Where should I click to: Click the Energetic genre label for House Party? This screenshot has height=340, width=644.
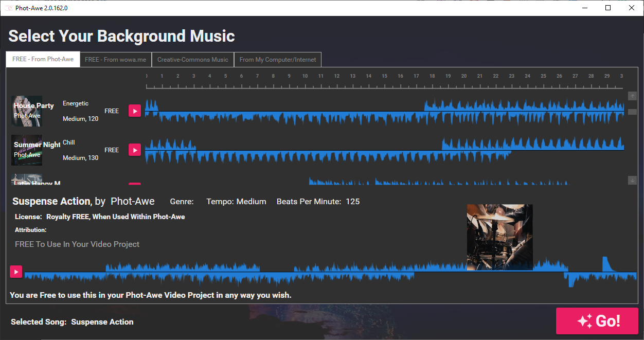point(76,103)
